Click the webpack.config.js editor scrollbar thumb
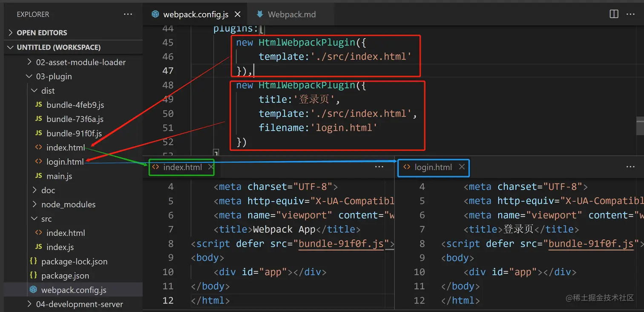 pos(640,126)
